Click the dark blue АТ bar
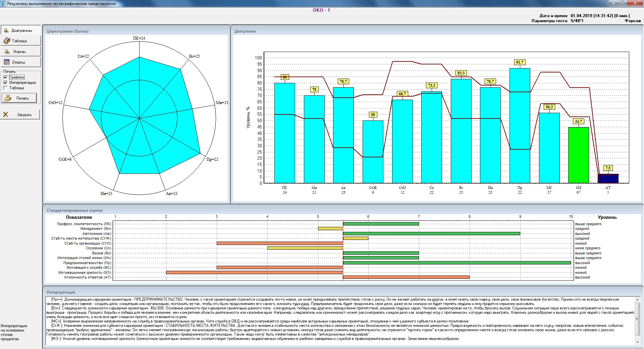644x349 pixels. click(x=608, y=179)
